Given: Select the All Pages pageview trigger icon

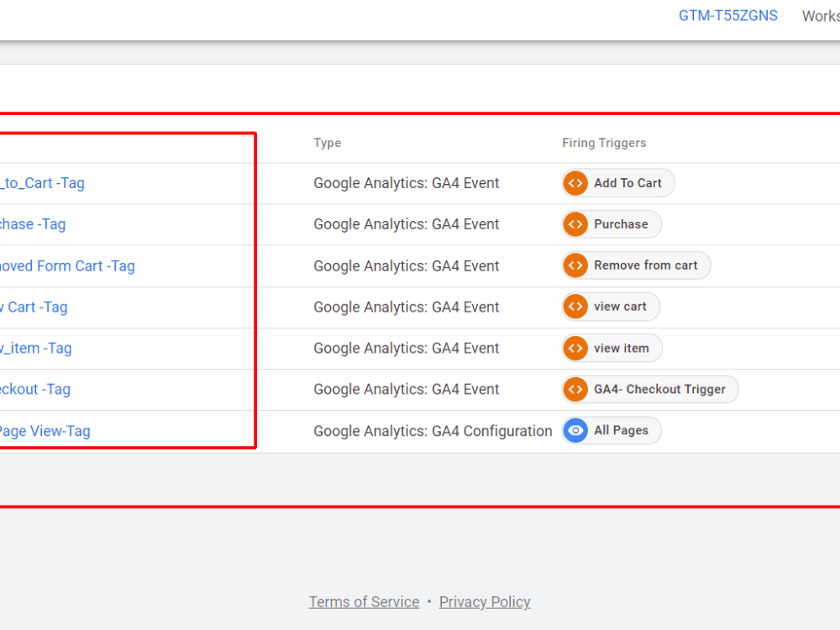Looking at the screenshot, I should [x=575, y=430].
